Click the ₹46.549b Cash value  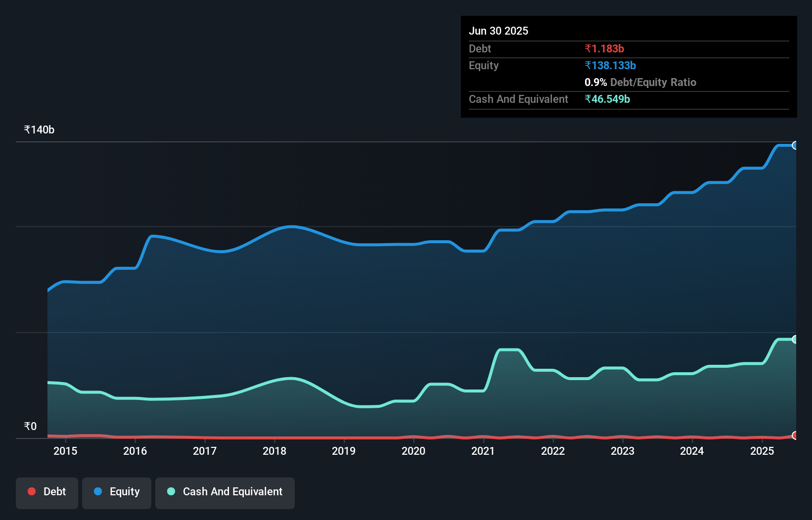click(x=607, y=99)
